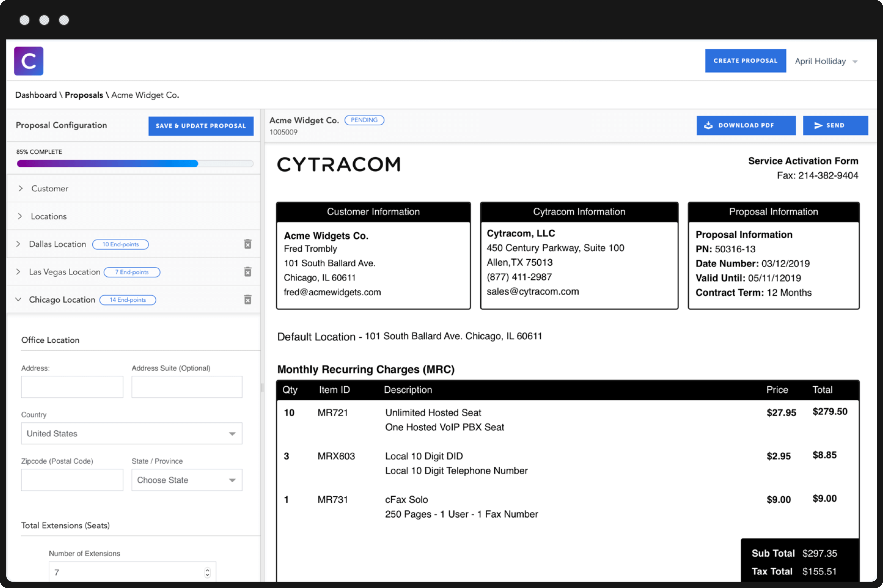Click the panel splitter handle between panes
This screenshot has width=883, height=588.
pyautogui.click(x=262, y=387)
